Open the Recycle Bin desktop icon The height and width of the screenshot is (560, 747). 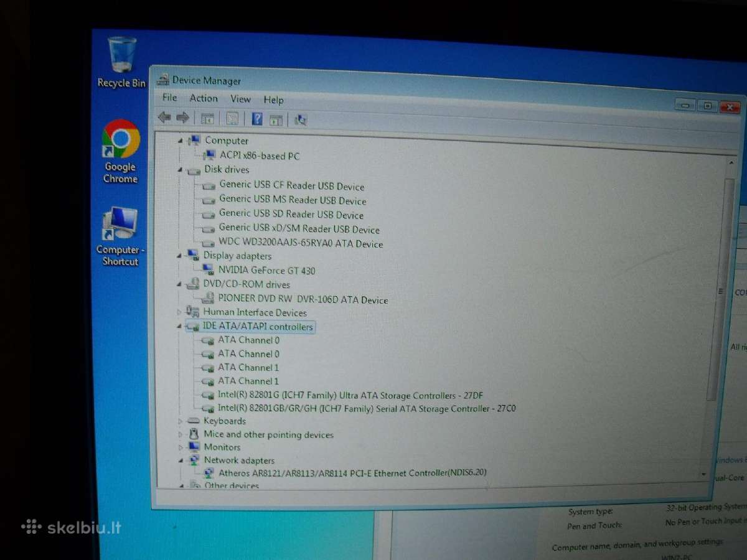[122, 62]
